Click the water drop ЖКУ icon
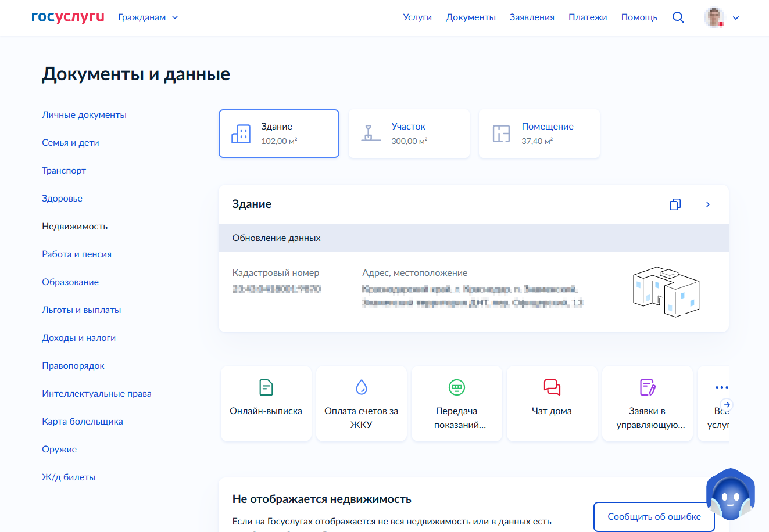Screen dimensions: 769x532 click(362, 387)
